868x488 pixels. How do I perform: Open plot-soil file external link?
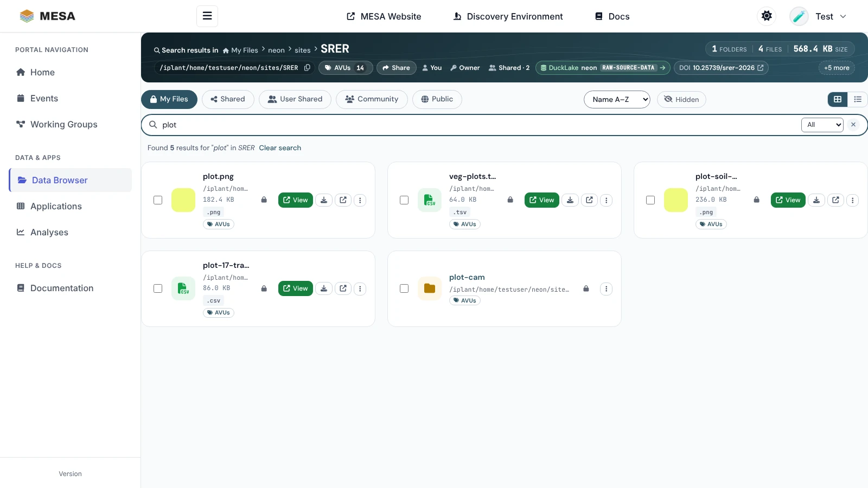[x=835, y=200]
